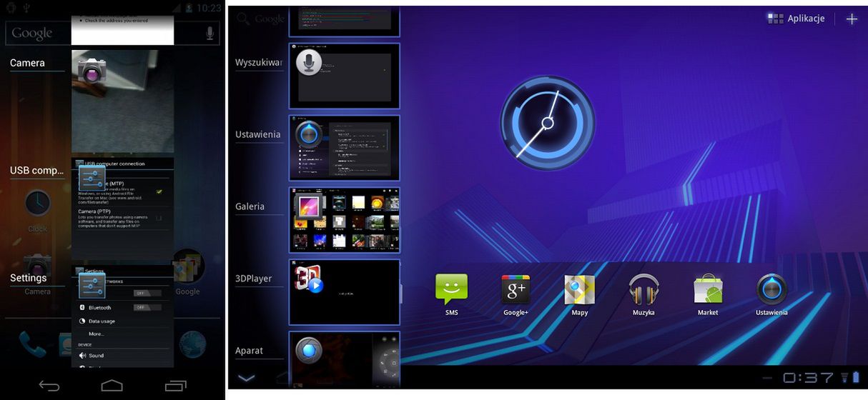Open the voice search microphone thumbnail

pyautogui.click(x=344, y=76)
